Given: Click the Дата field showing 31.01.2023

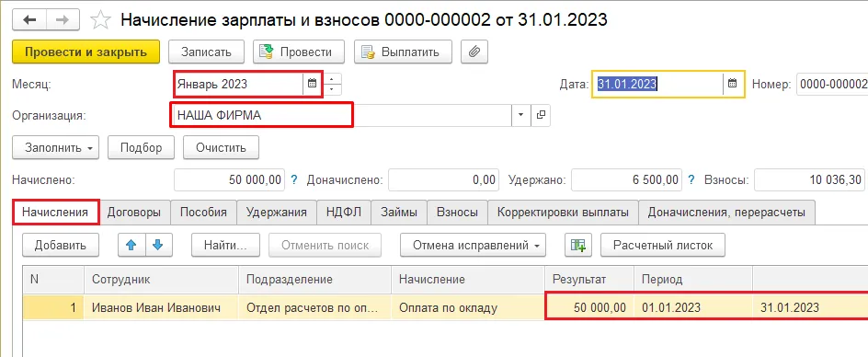Looking at the screenshot, I should [657, 85].
